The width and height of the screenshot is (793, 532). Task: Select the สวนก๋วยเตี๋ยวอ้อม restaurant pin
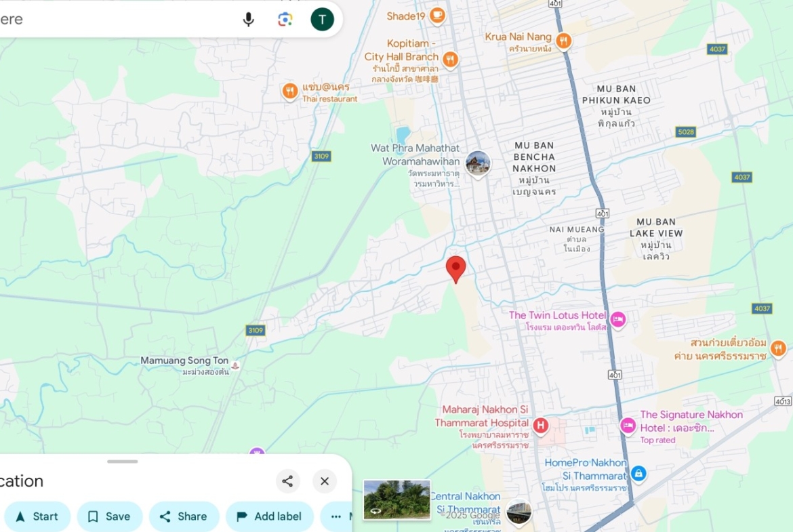click(778, 348)
